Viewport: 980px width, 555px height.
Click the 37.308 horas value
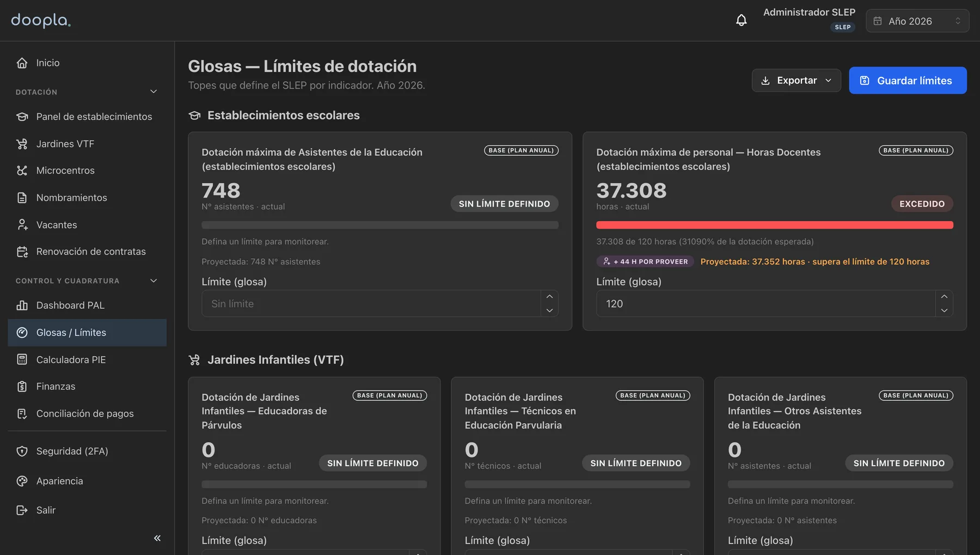tap(632, 191)
